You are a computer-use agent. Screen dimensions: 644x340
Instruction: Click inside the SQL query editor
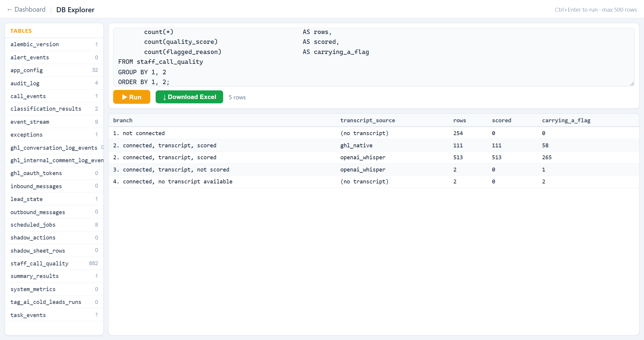click(x=374, y=57)
